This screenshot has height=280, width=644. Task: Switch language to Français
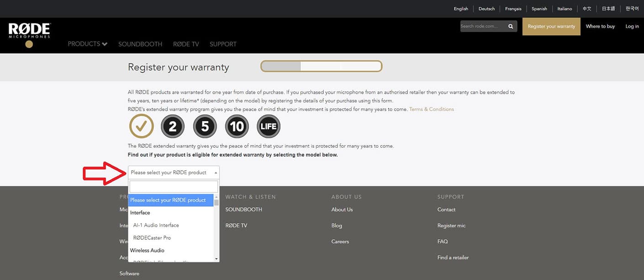(513, 9)
